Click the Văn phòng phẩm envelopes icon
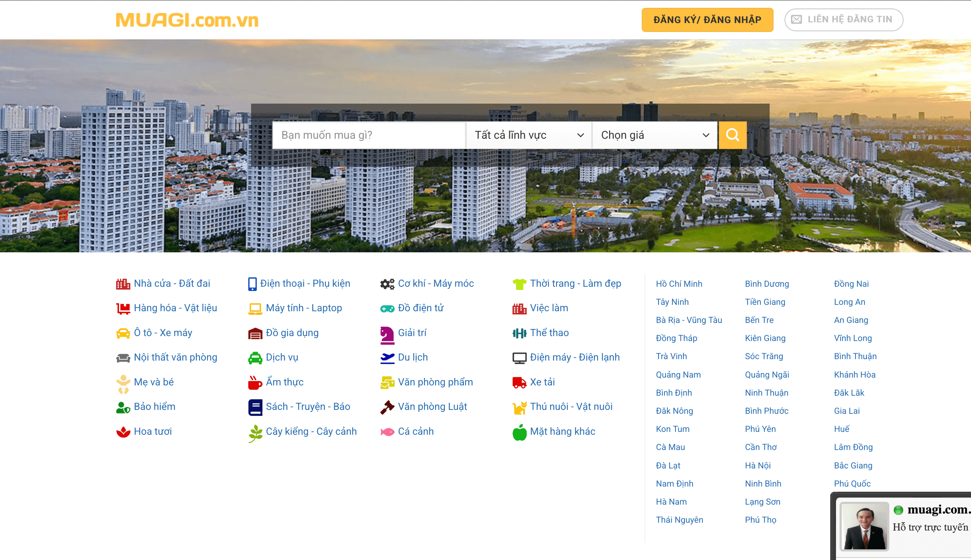Screen dimensions: 971x560 [x=387, y=382]
